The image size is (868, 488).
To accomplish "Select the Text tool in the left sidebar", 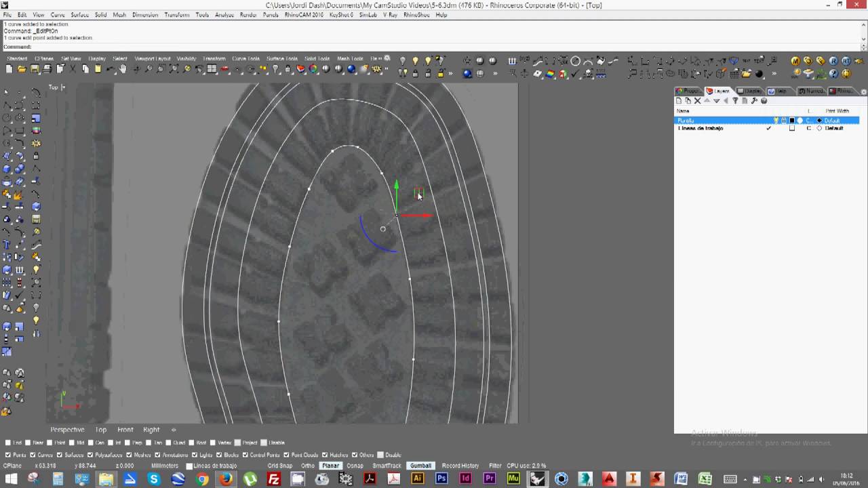I will tap(7, 245).
